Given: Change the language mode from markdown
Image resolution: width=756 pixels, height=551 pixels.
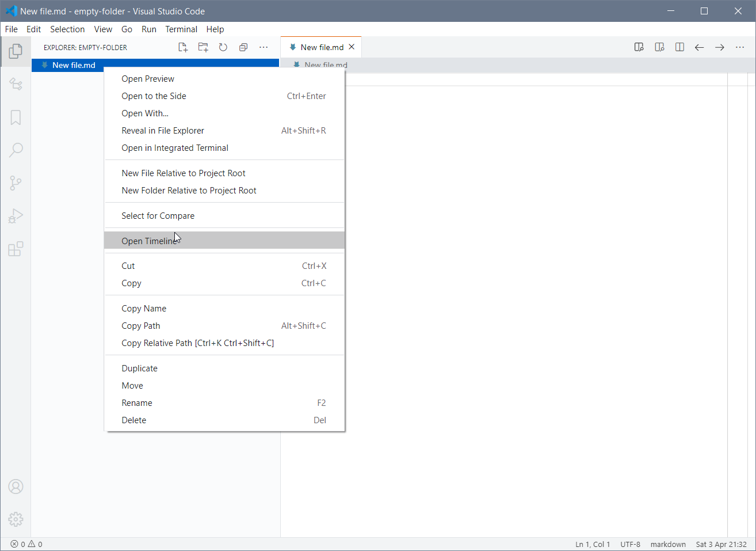Looking at the screenshot, I should click(668, 544).
